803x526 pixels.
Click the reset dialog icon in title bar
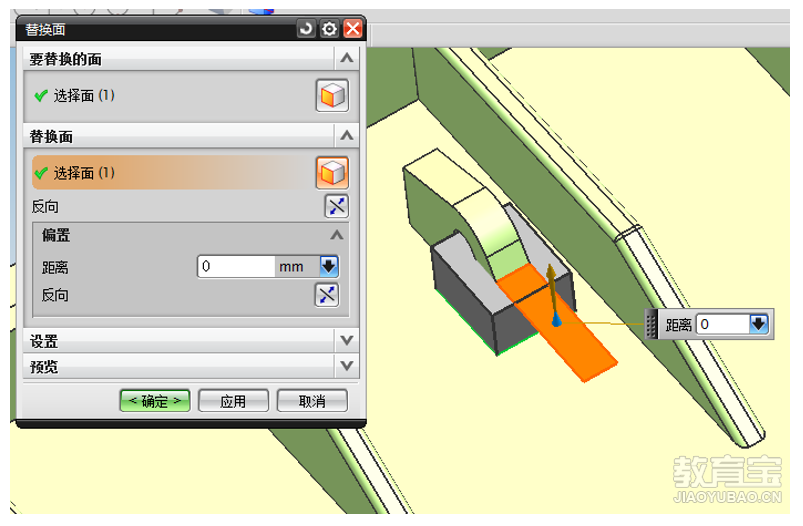point(306,29)
